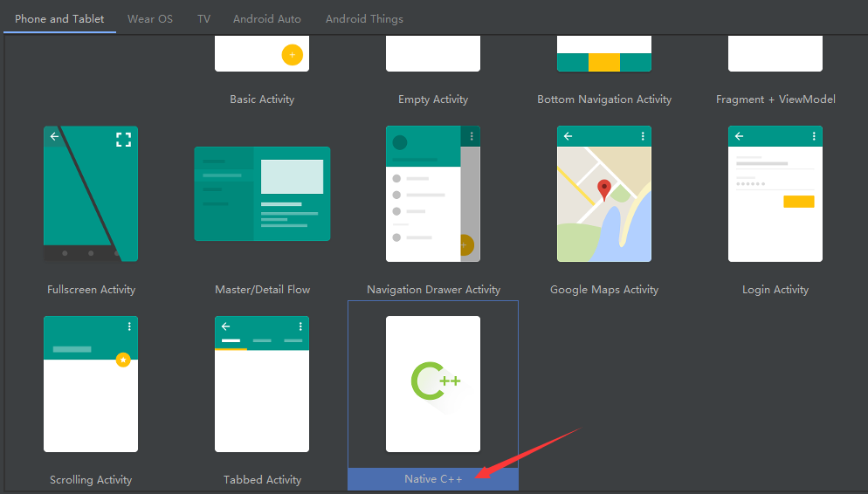Choose the Google Maps Activity template
868x494 pixels.
[x=604, y=194]
